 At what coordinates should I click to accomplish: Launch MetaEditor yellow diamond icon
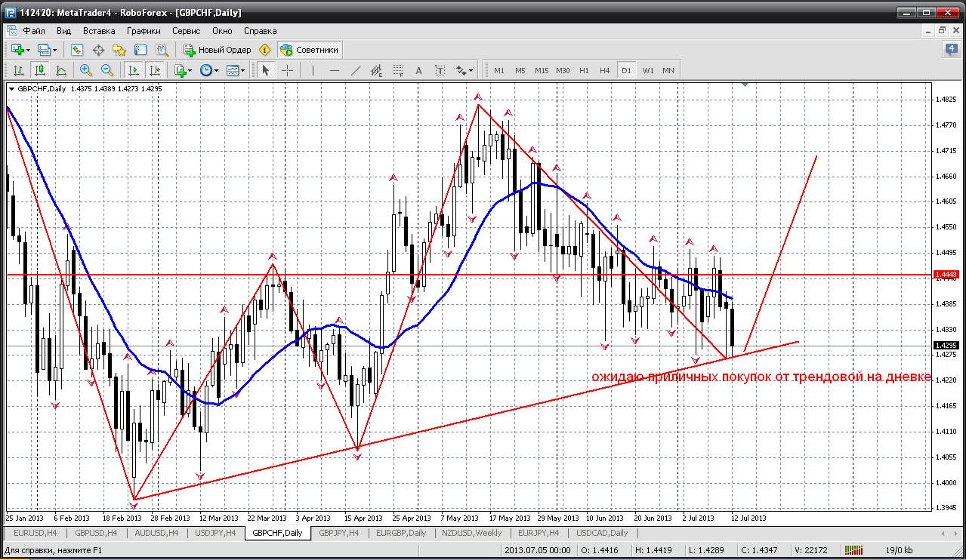(264, 50)
